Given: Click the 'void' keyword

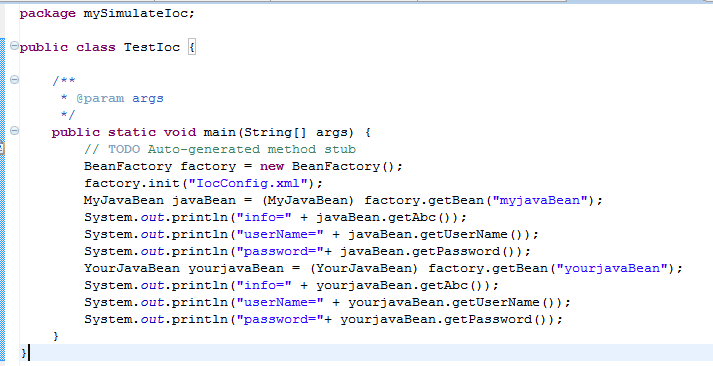Looking at the screenshot, I should (180, 132).
